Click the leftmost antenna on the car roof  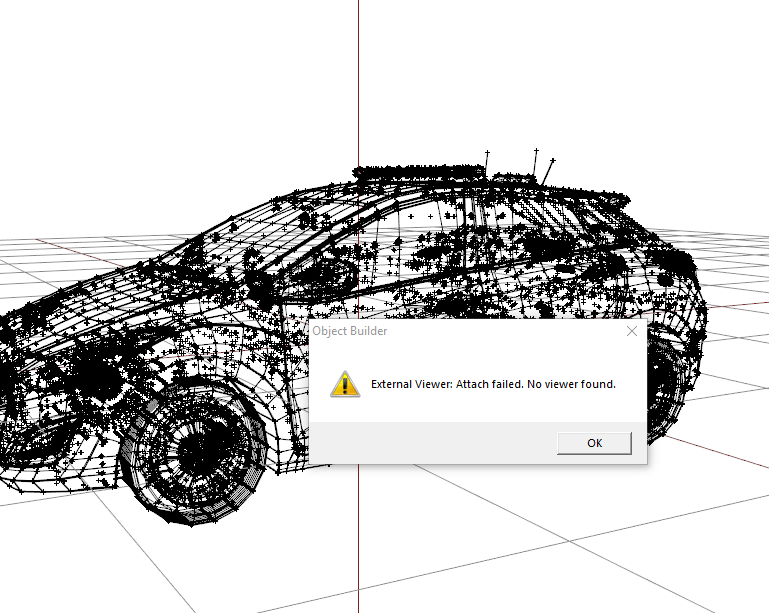[486, 164]
